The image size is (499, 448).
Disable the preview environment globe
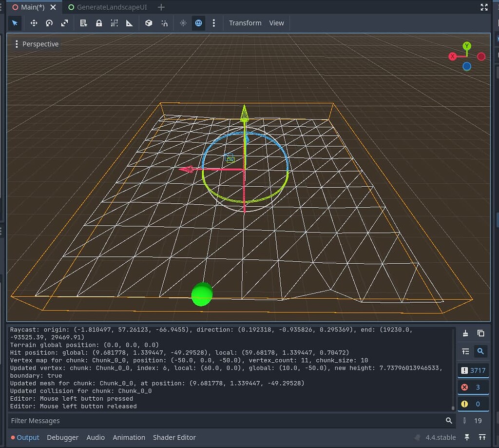(198, 23)
